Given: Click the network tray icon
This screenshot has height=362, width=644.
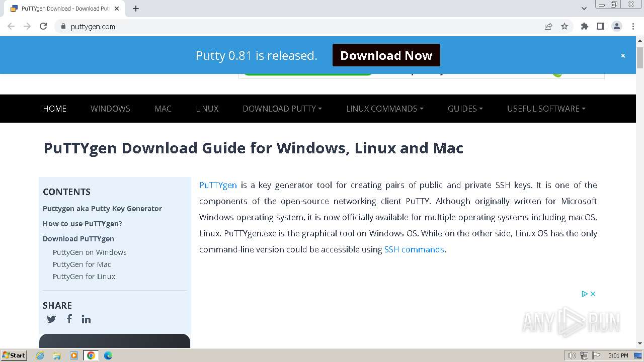Looking at the screenshot, I should [x=584, y=355].
